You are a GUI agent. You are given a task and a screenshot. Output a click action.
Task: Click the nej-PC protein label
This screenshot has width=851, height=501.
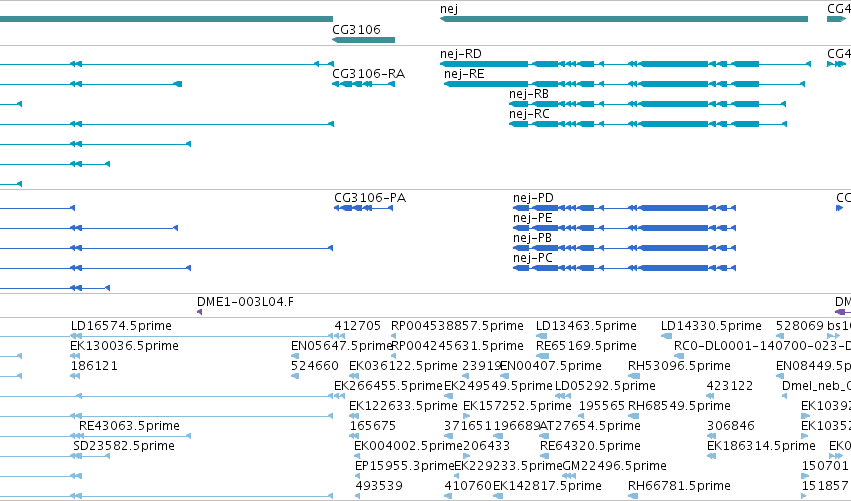532,258
